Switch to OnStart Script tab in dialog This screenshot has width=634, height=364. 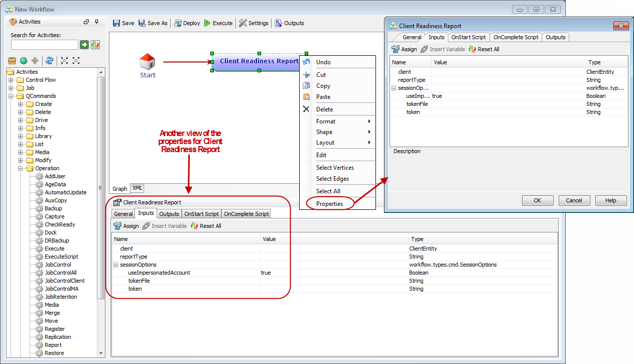(468, 37)
